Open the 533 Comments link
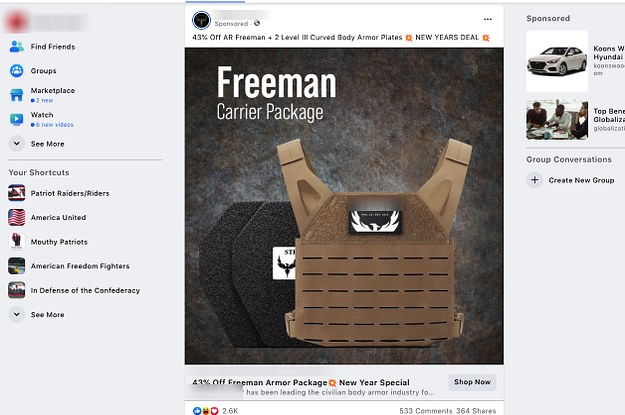Screen dimensions: 625x415 [x=426, y=410]
